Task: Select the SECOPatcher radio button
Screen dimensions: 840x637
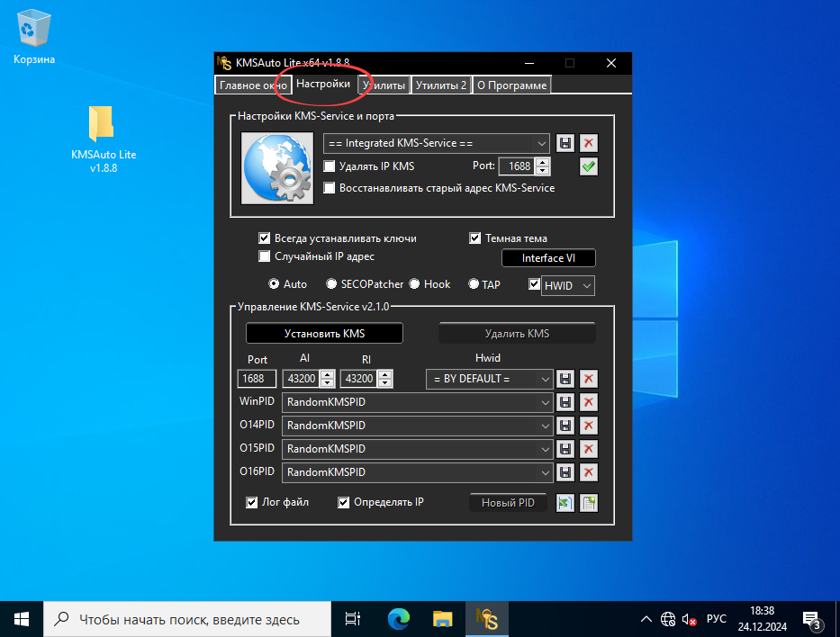Action: (333, 284)
